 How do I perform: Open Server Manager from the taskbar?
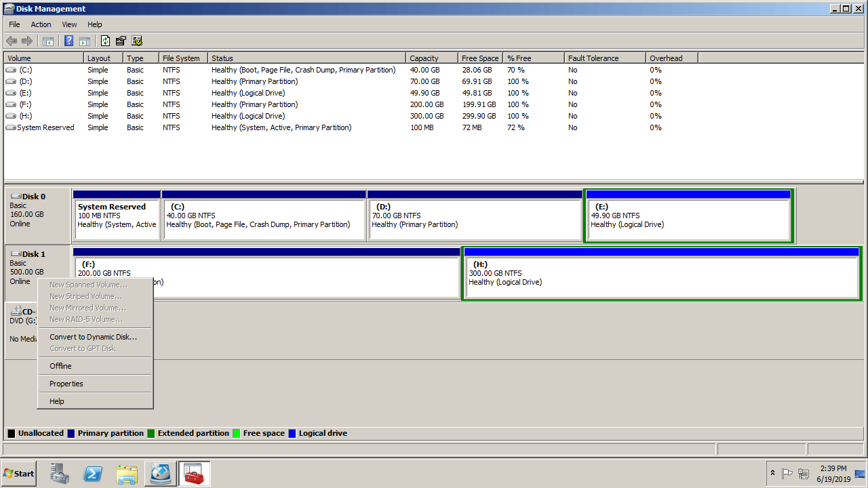click(x=60, y=474)
